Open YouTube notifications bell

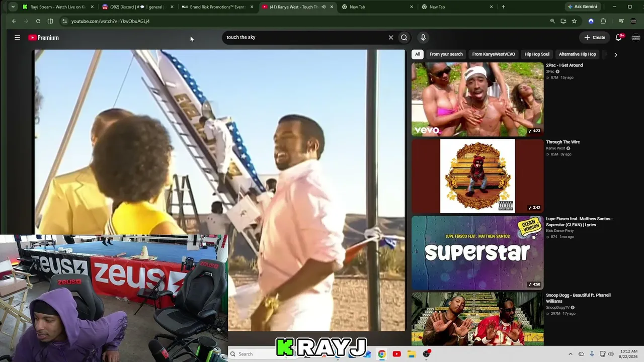pos(619,37)
